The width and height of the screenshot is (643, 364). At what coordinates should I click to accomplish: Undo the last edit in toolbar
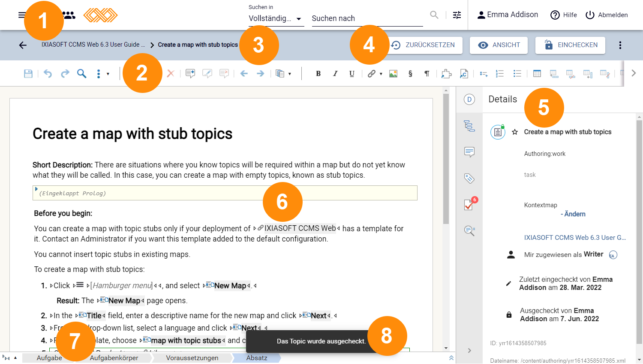coord(48,74)
